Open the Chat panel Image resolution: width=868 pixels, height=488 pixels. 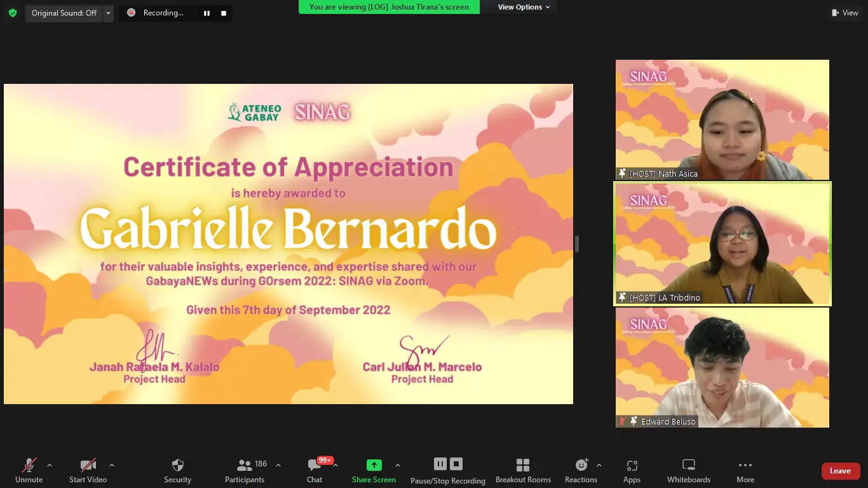[x=315, y=471]
